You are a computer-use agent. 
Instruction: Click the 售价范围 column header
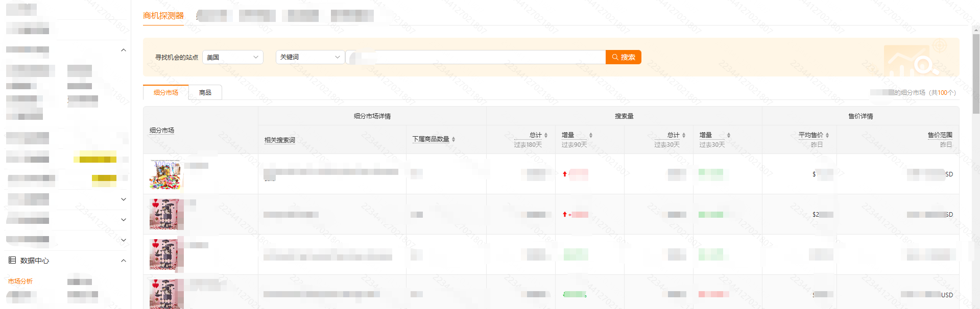point(940,135)
